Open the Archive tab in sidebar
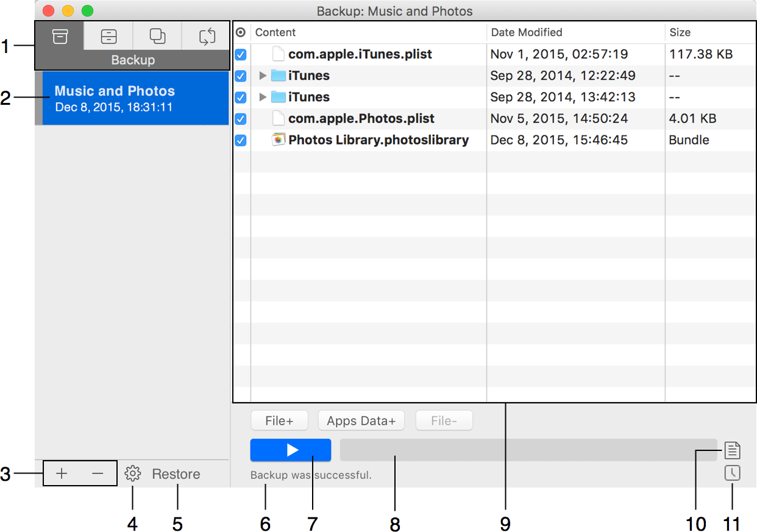Viewport: 757px width, 532px height. (x=108, y=37)
